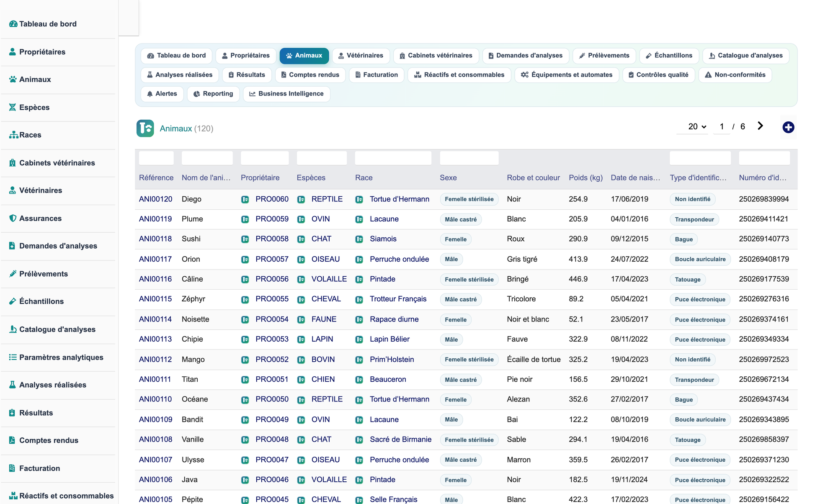Open the Reporting tab

point(213,94)
